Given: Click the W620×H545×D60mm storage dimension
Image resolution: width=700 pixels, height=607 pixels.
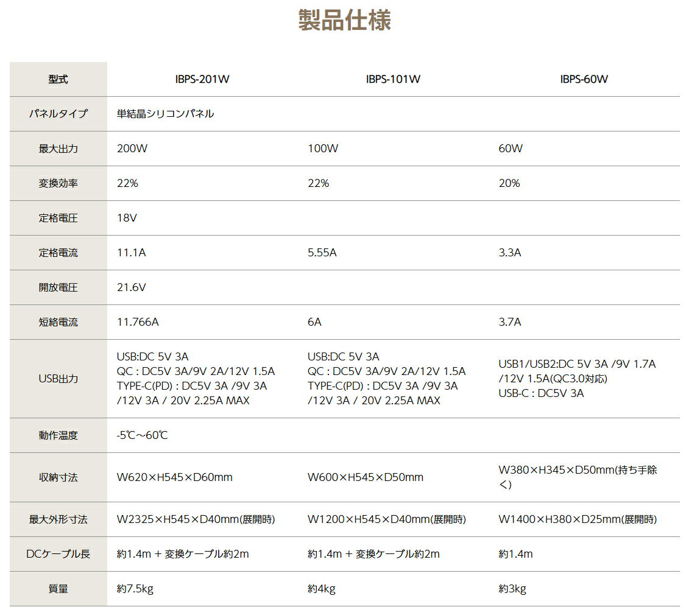Looking at the screenshot, I should point(174,477).
